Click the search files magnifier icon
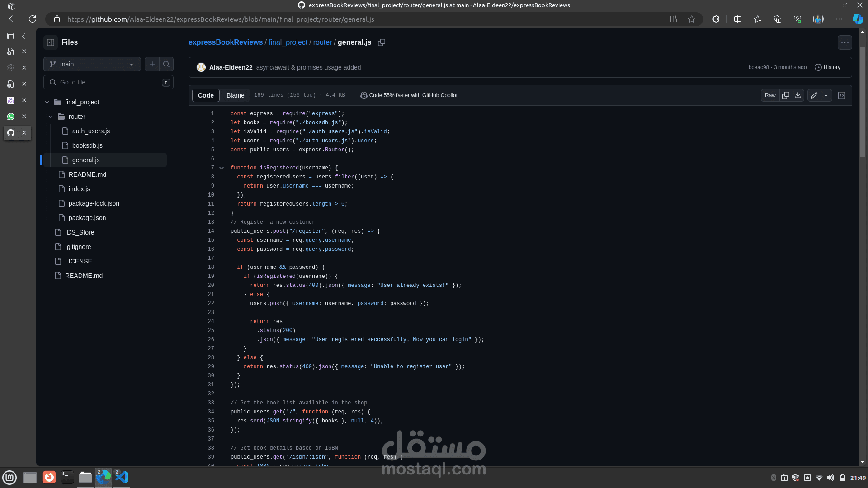 pos(166,64)
